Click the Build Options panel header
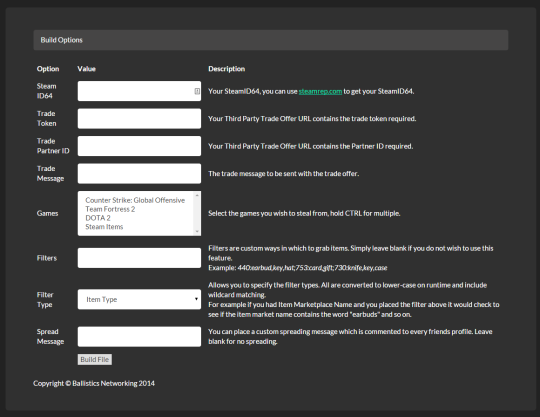This screenshot has width=540, height=417. [x=271, y=40]
